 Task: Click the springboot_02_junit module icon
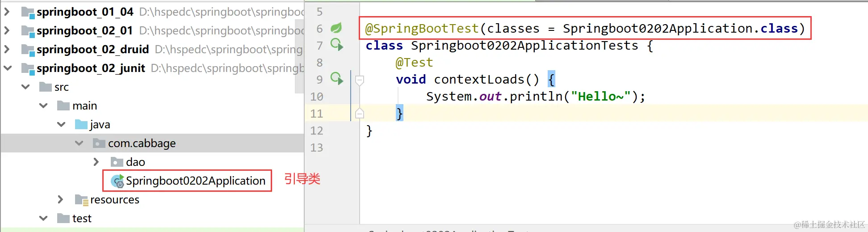pyautogui.click(x=28, y=69)
